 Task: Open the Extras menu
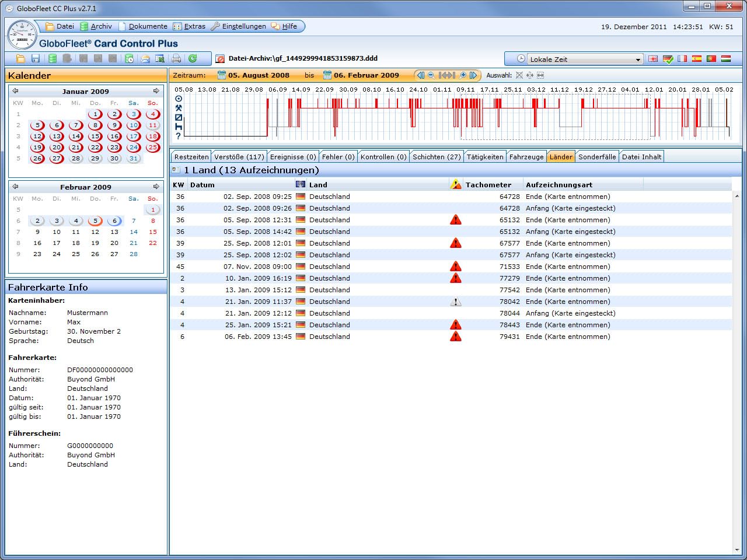pos(190,26)
